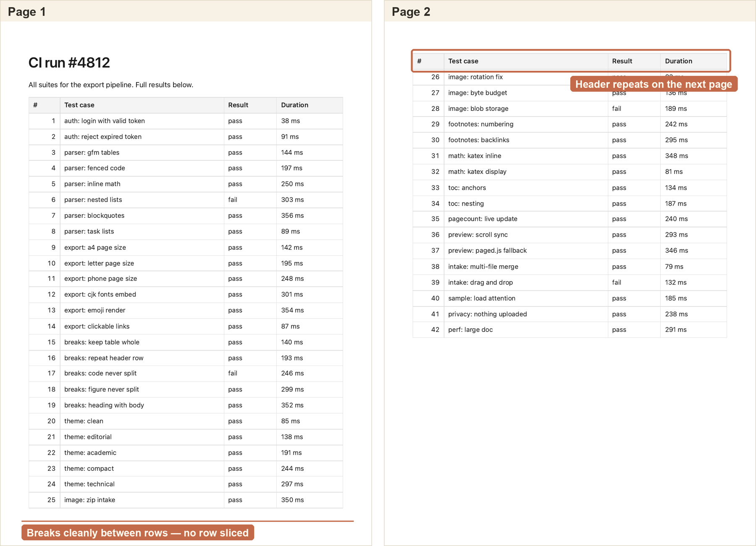Click the 'CI run #4812' heading
Image resolution: width=756 pixels, height=546 pixels.
tap(69, 63)
